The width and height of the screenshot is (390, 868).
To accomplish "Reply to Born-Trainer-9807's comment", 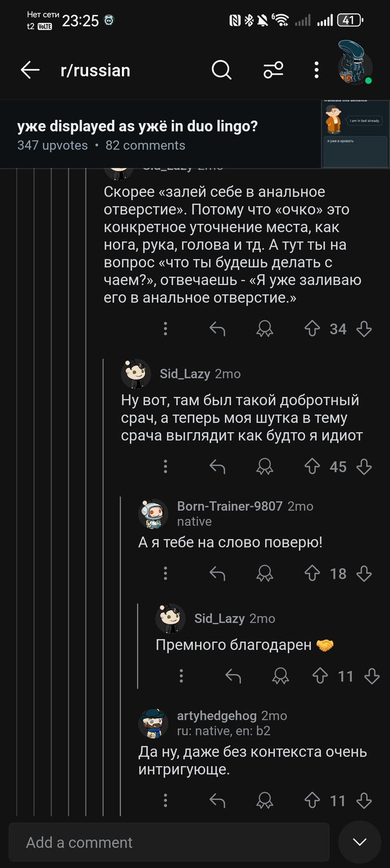I will point(217,573).
